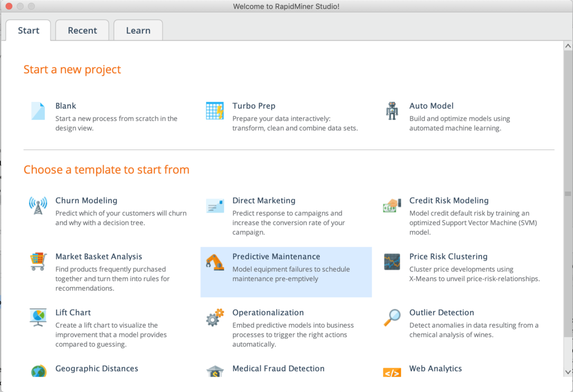
Task: Click the Operationalization gears icon
Action: click(x=215, y=318)
